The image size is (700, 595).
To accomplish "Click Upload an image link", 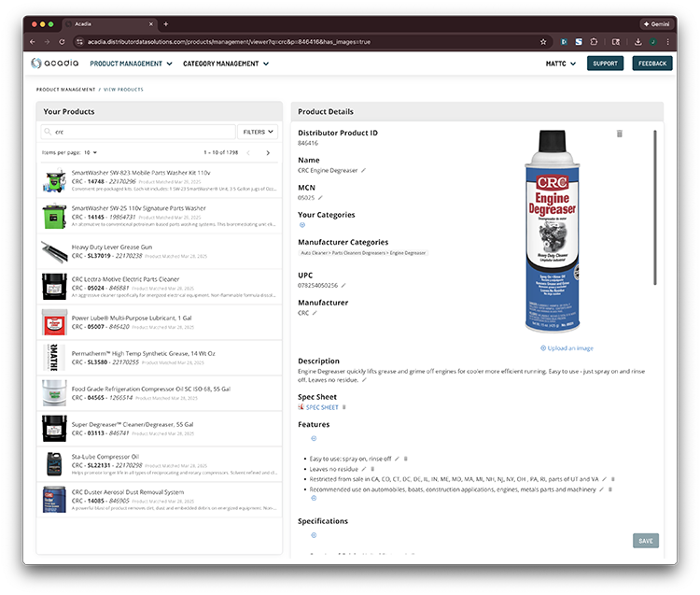I will tap(567, 348).
